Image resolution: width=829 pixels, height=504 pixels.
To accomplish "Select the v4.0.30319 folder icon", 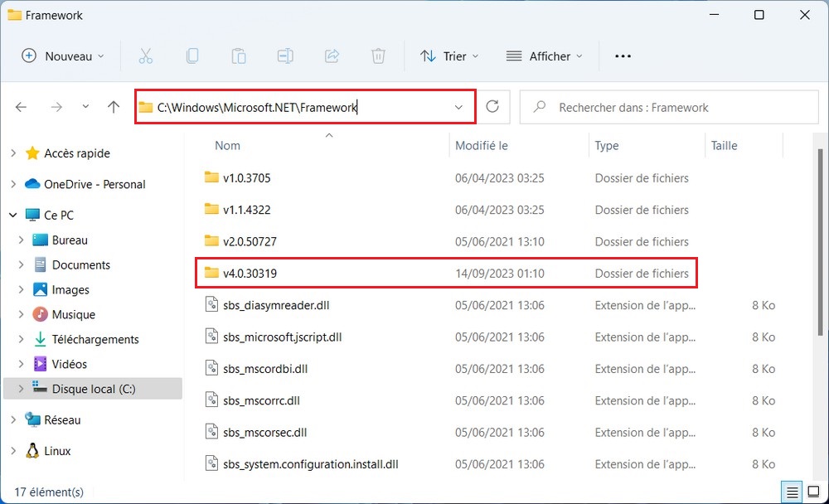I will (x=211, y=273).
